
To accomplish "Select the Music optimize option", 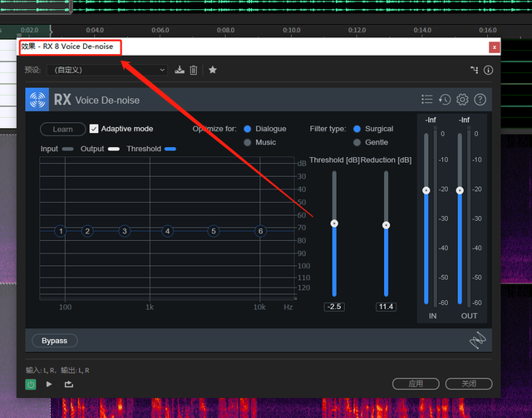I will [x=248, y=143].
